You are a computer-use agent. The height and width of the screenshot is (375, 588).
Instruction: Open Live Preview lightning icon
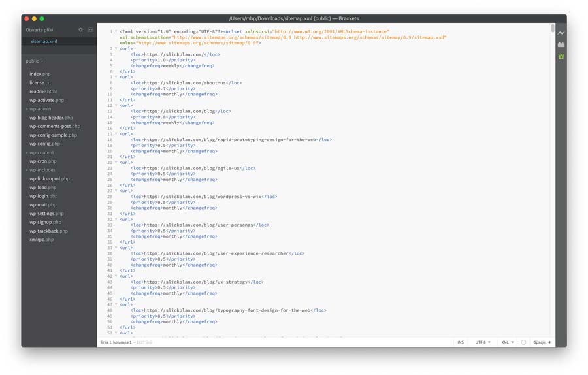561,33
